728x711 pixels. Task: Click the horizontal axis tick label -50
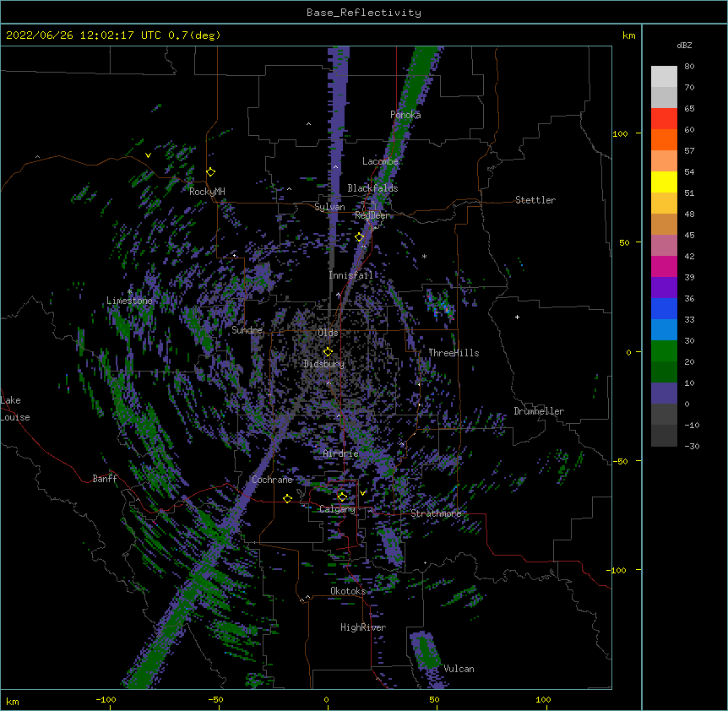coord(215,699)
